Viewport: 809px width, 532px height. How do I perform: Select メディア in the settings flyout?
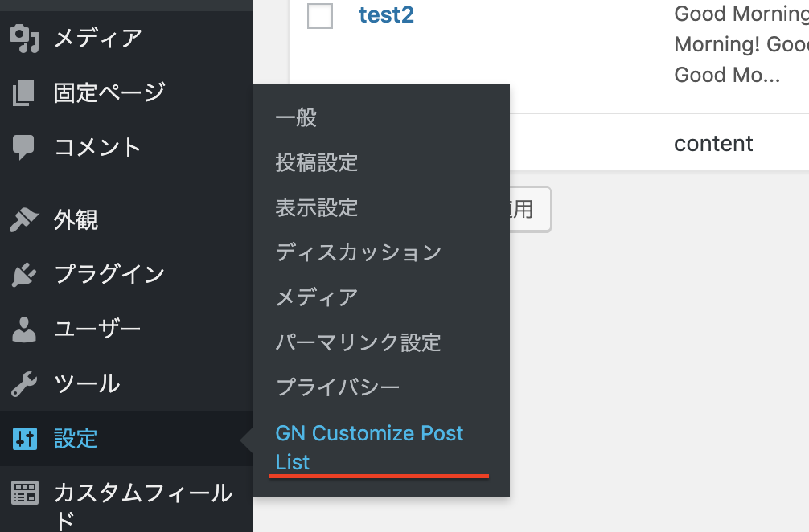point(316,298)
